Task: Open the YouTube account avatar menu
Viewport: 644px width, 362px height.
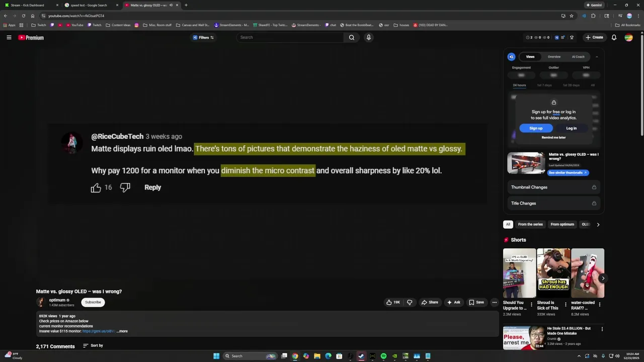Action: point(628,37)
